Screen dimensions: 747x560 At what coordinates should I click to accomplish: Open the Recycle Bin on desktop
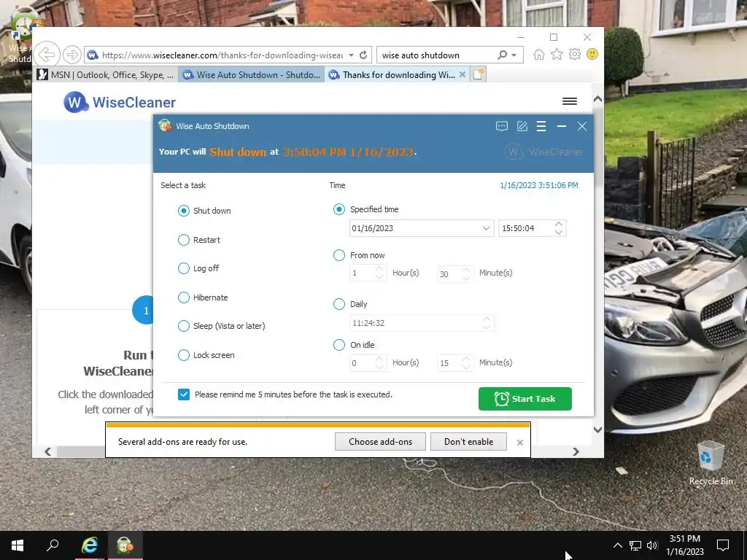711,463
